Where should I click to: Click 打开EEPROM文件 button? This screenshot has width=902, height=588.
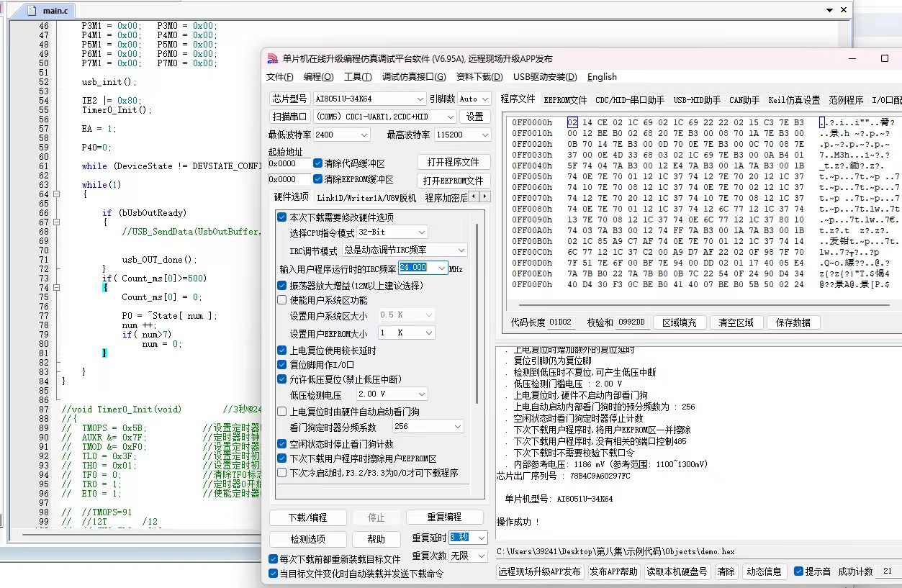(x=454, y=180)
